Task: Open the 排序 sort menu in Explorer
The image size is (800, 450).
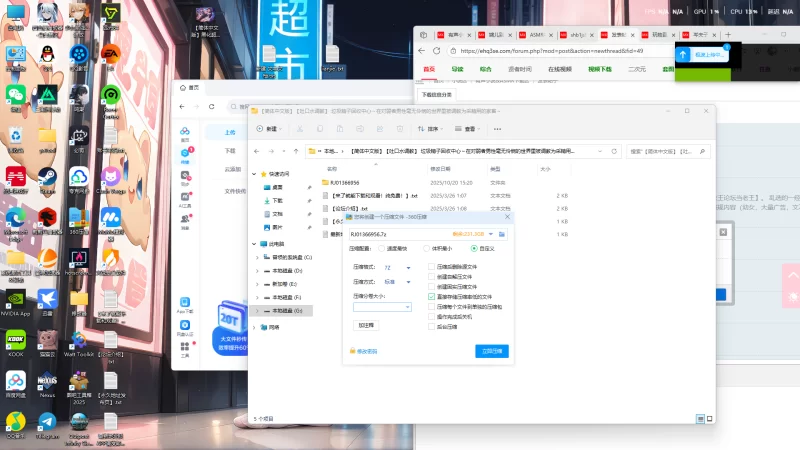Action: click(431, 129)
